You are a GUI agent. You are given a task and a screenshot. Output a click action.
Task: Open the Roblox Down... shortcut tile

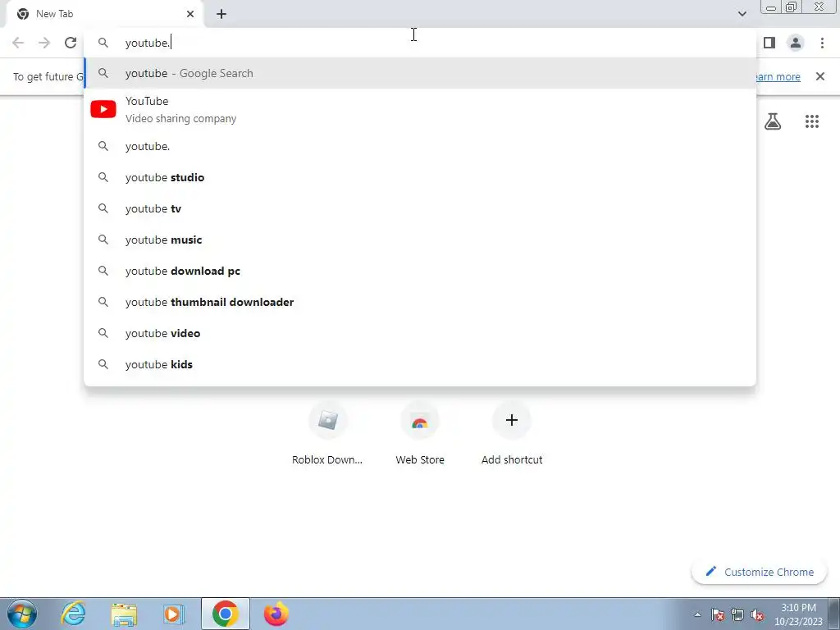327,434
